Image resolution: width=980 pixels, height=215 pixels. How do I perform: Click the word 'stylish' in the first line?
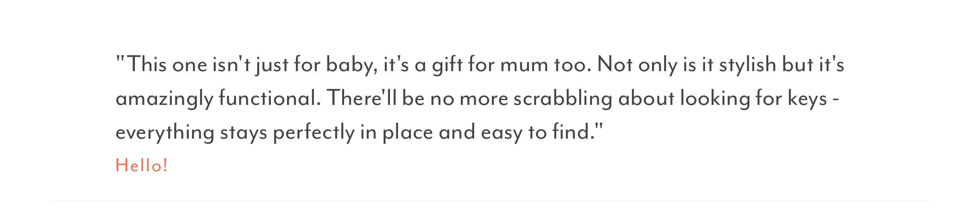pyautogui.click(x=747, y=65)
